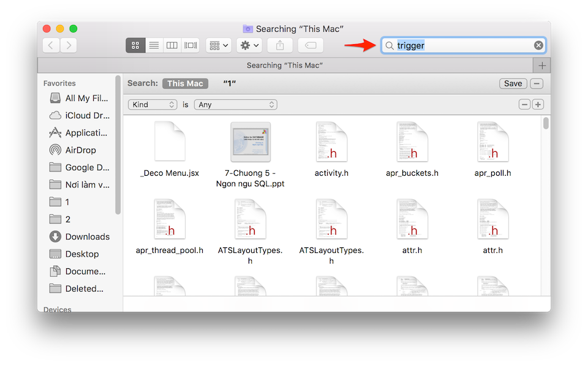Open the action gear menu
Viewport: 588px width, 365px height.
(249, 45)
